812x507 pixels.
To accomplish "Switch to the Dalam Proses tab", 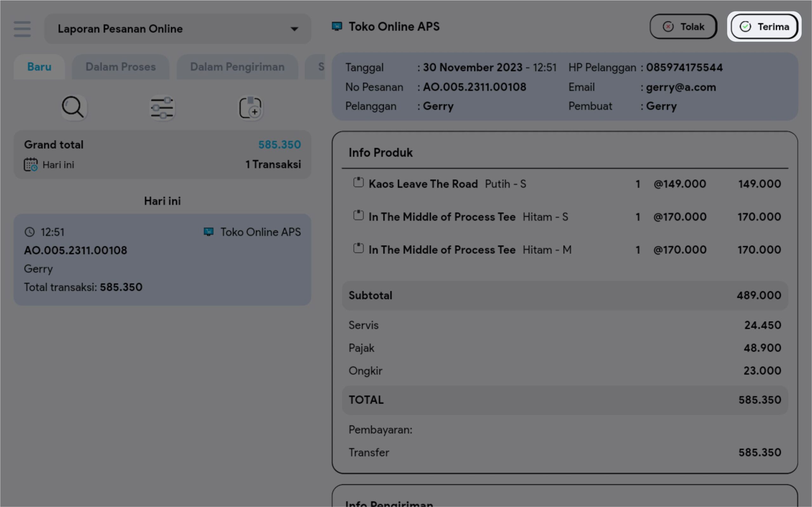I will pyautogui.click(x=121, y=67).
